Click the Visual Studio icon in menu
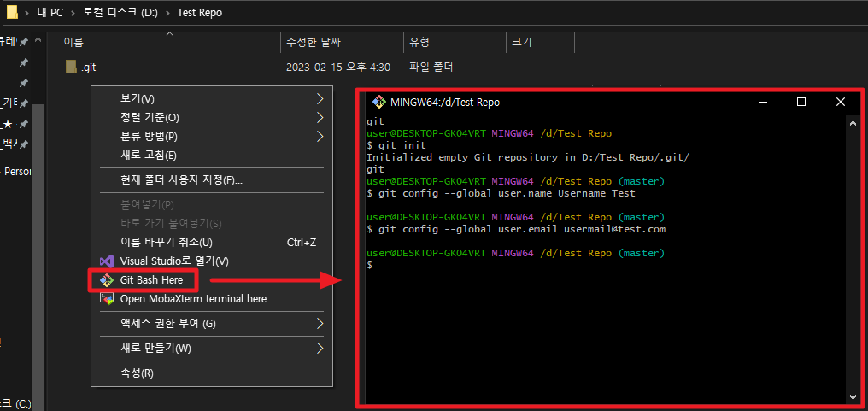This screenshot has height=411, width=868. (106, 261)
